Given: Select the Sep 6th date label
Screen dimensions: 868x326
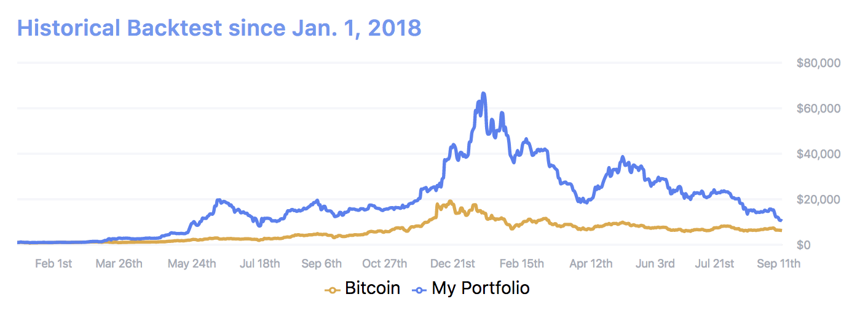Looking at the screenshot, I should tap(322, 264).
